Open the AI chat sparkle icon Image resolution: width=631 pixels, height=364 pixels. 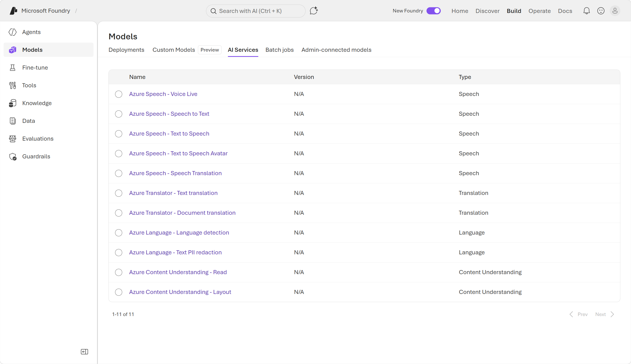[x=314, y=11]
